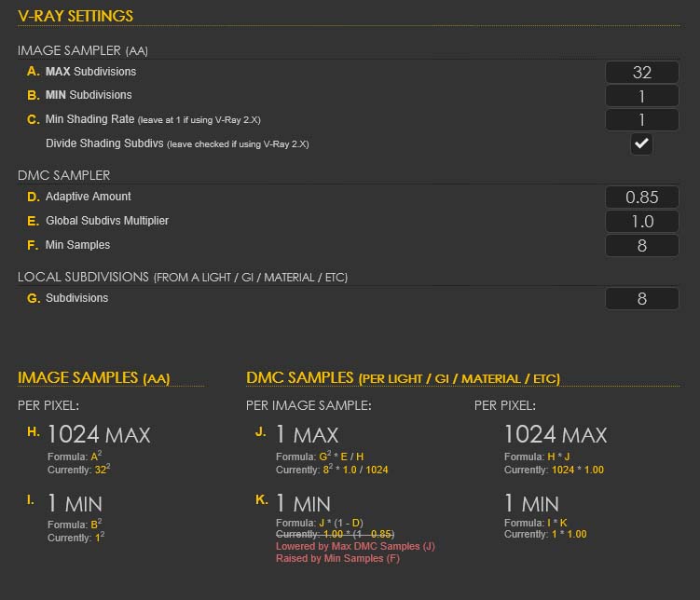Image resolution: width=700 pixels, height=600 pixels.
Task: Click the V-RAY SETTINGS heading
Action: click(x=75, y=16)
